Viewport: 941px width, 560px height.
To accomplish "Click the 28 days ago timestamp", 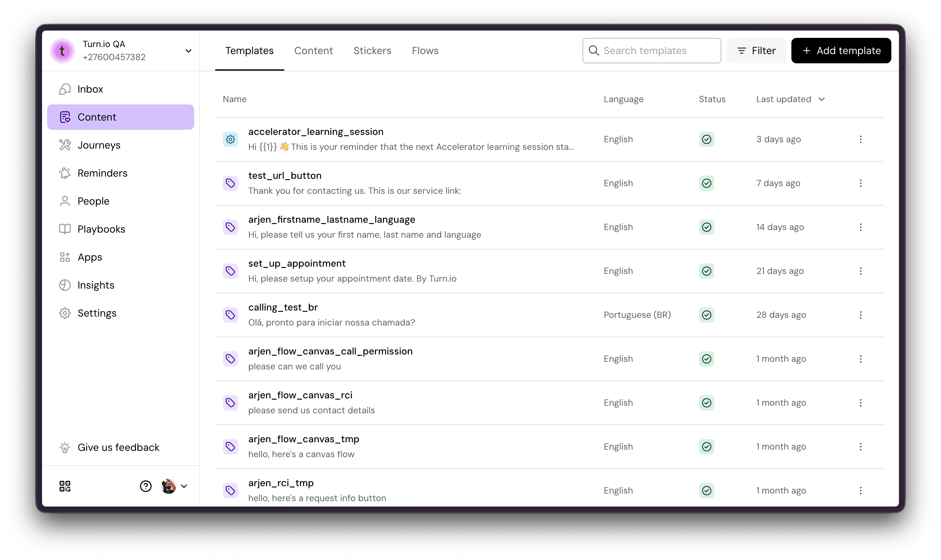I will point(781,315).
